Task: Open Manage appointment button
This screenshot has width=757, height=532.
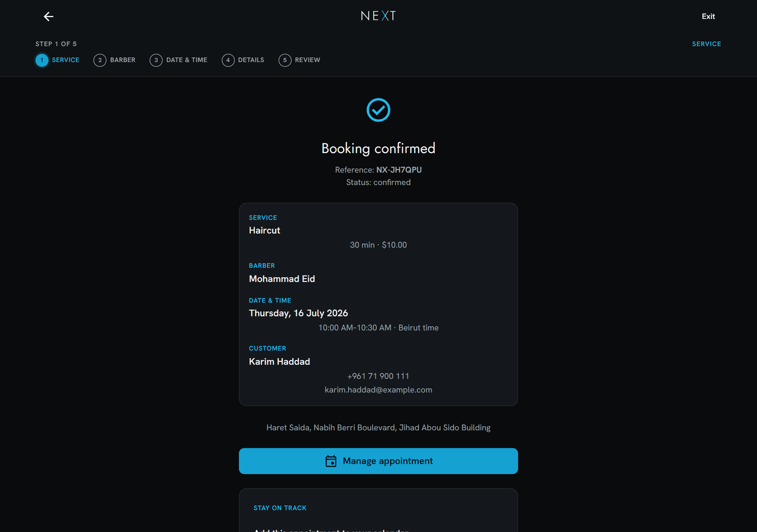Action: tap(378, 461)
